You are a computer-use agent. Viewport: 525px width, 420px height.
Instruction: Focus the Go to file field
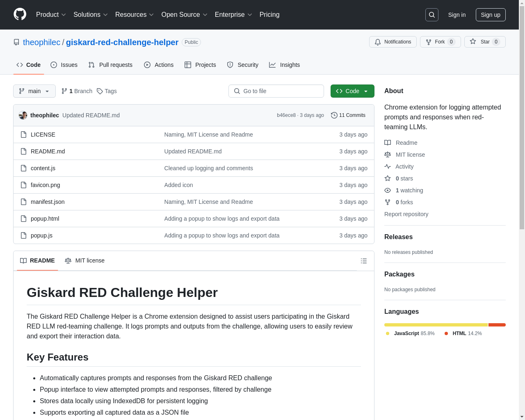tap(276, 91)
